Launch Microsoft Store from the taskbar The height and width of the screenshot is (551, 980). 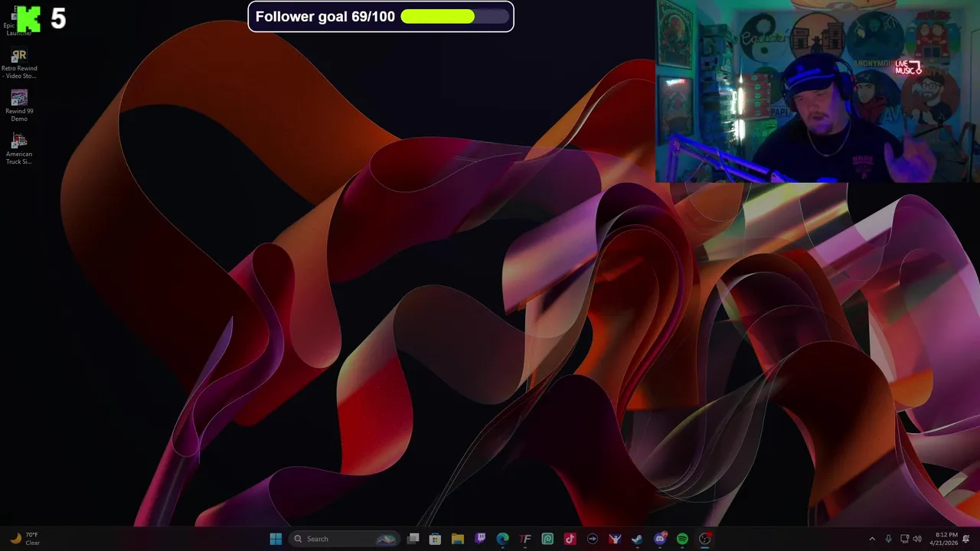[x=435, y=539]
